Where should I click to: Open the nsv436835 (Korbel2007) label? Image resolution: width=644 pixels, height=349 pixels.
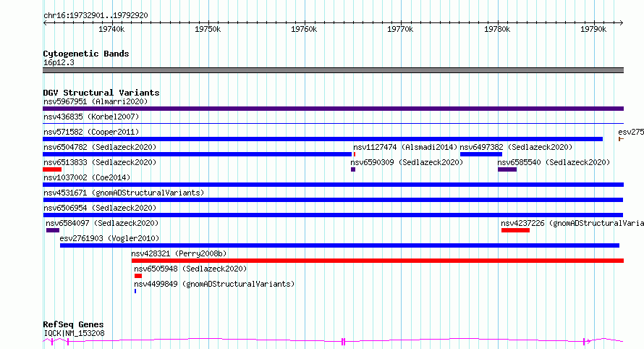(x=91, y=117)
